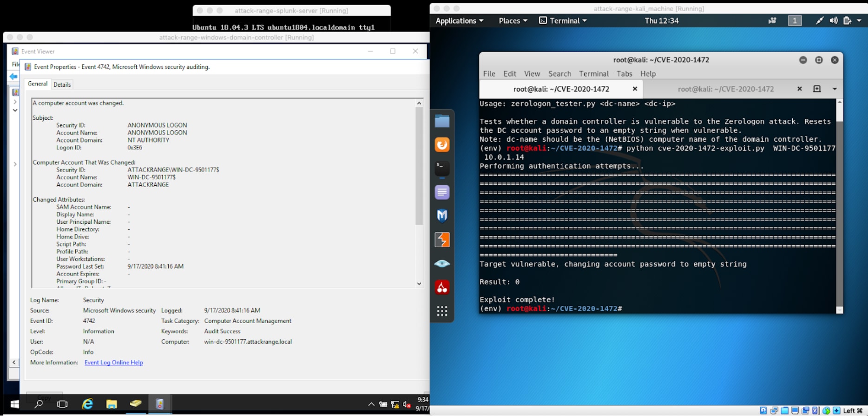868x416 pixels.
Task: Open the Kali system menu arrow
Action: point(859,20)
